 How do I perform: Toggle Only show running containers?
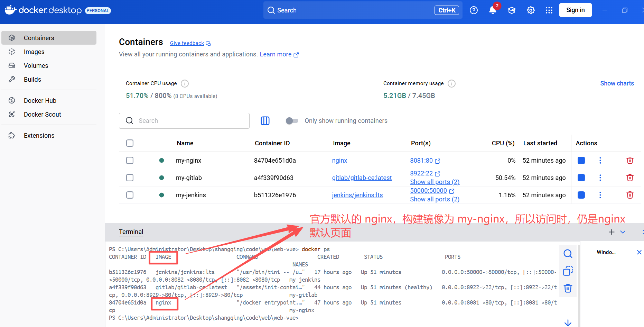[292, 121]
